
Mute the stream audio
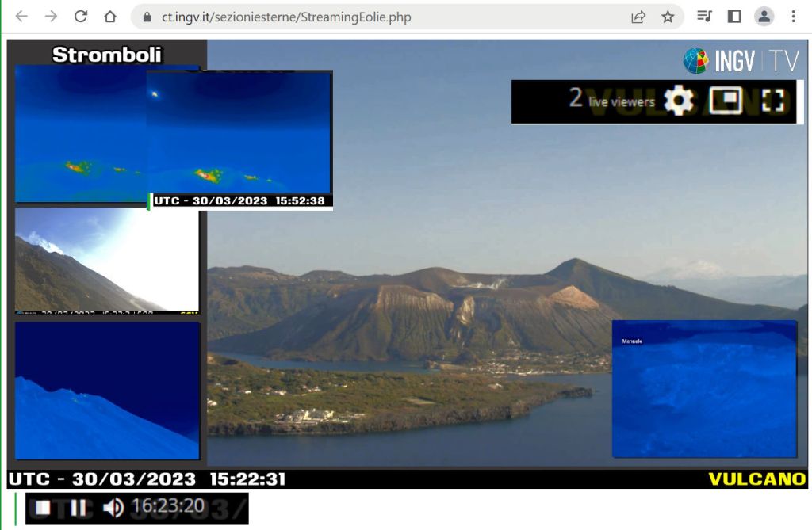pos(113,508)
